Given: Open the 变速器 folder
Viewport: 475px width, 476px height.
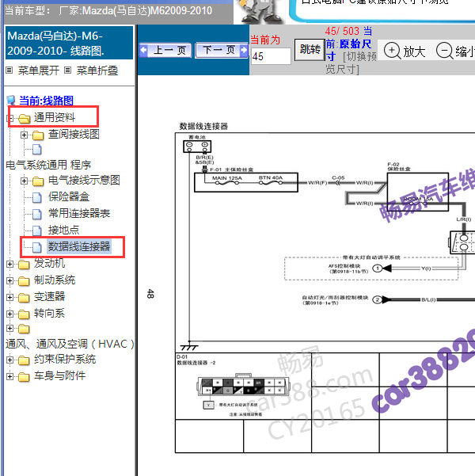Looking at the screenshot, I should [x=49, y=296].
